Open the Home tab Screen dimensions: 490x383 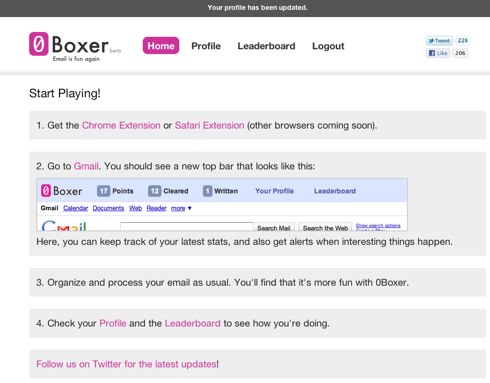click(161, 46)
